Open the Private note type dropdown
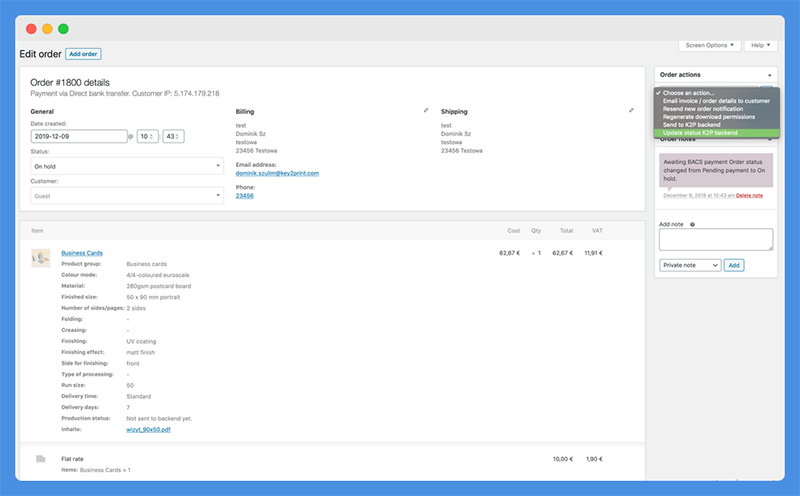This screenshot has width=800, height=496. point(690,265)
